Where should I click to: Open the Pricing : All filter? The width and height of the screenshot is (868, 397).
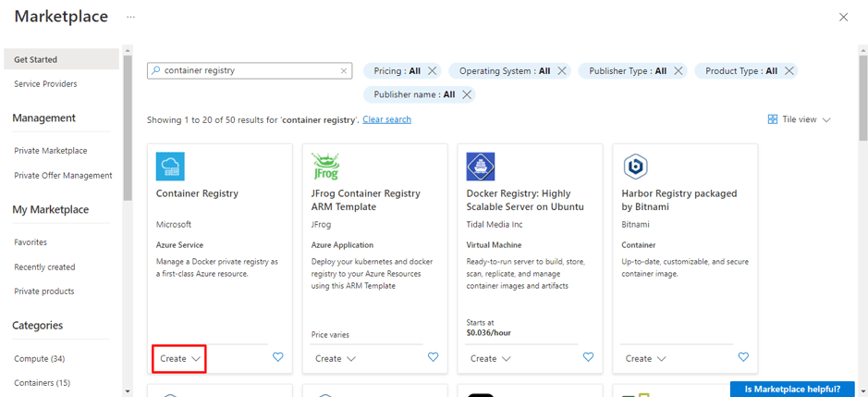tap(397, 71)
